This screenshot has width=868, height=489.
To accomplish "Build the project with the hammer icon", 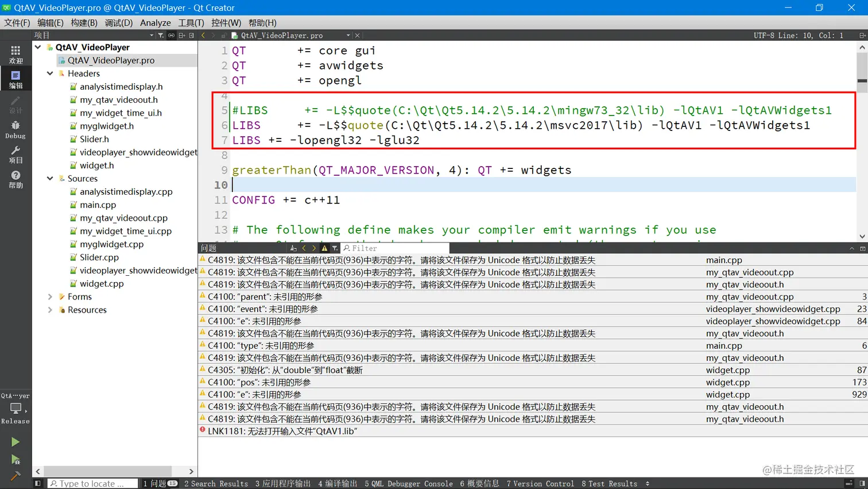I will [15, 476].
